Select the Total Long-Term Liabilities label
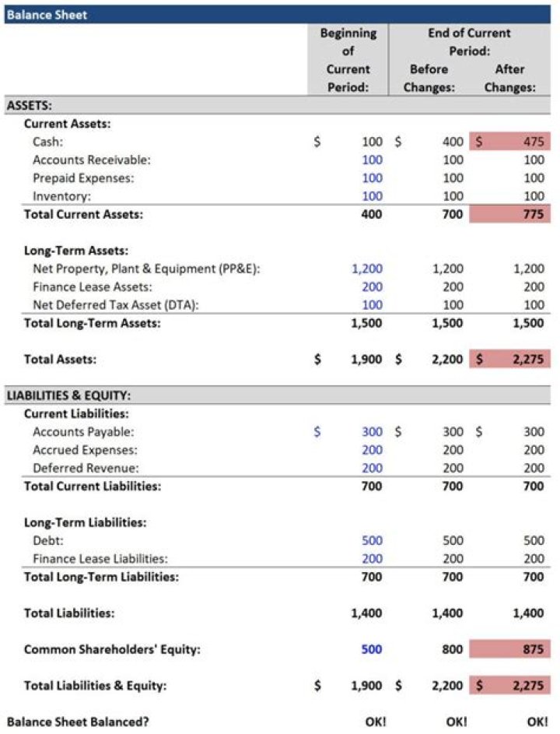The height and width of the screenshot is (734, 560). coord(101,577)
